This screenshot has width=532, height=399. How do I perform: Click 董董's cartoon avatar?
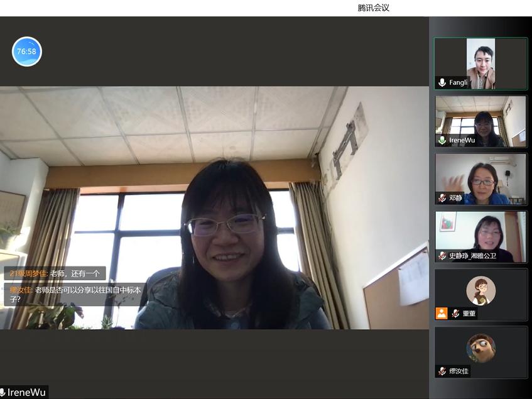tap(480, 290)
